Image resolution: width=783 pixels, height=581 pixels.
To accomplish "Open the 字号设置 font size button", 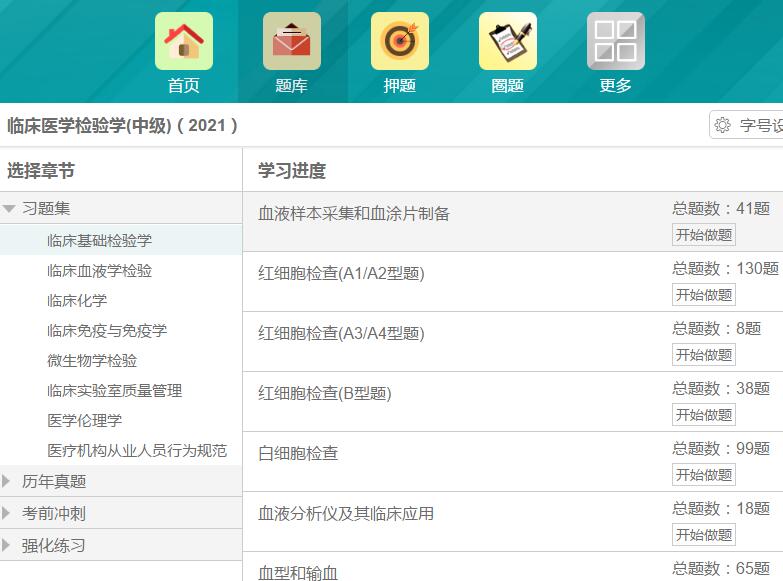I will tap(746, 125).
